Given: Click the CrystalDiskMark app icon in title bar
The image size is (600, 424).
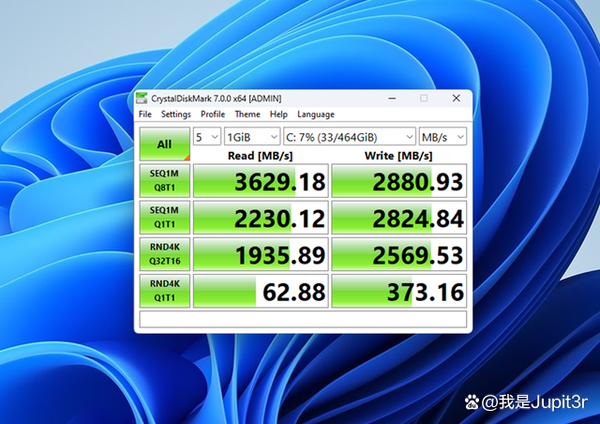Looking at the screenshot, I should (x=141, y=98).
